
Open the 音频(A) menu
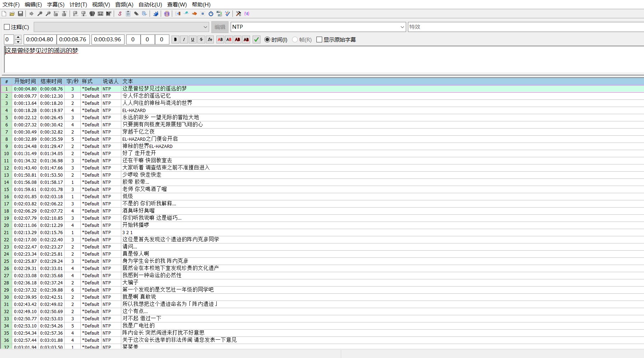coord(124,5)
